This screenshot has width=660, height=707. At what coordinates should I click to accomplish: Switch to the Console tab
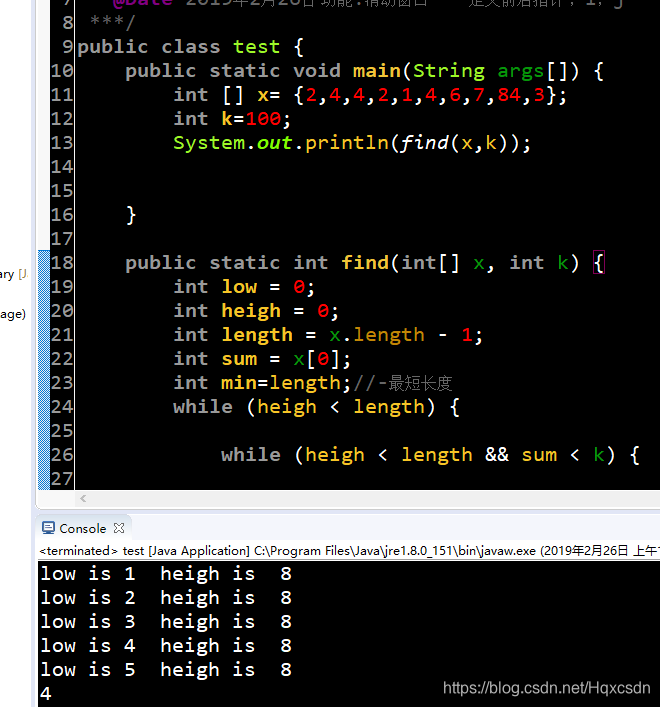coord(82,528)
